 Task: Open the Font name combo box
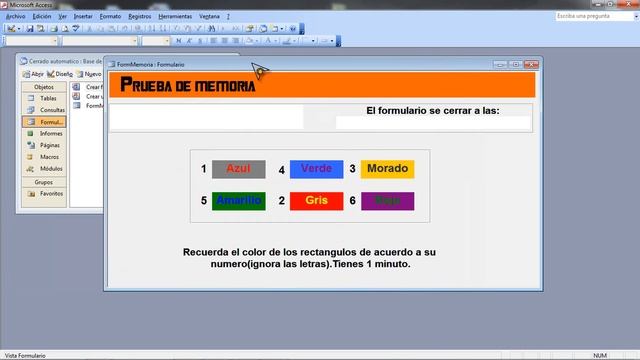[100, 41]
